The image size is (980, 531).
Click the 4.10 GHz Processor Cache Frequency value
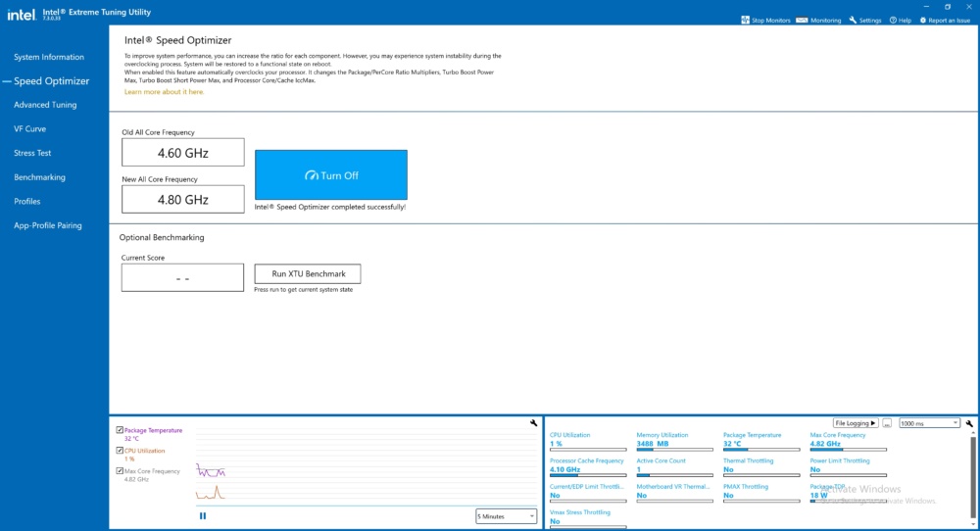tap(565, 469)
